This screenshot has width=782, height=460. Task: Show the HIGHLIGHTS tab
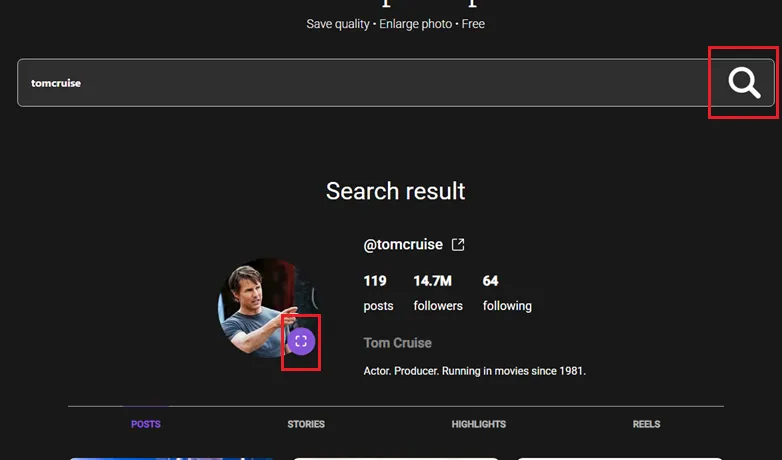tap(478, 424)
